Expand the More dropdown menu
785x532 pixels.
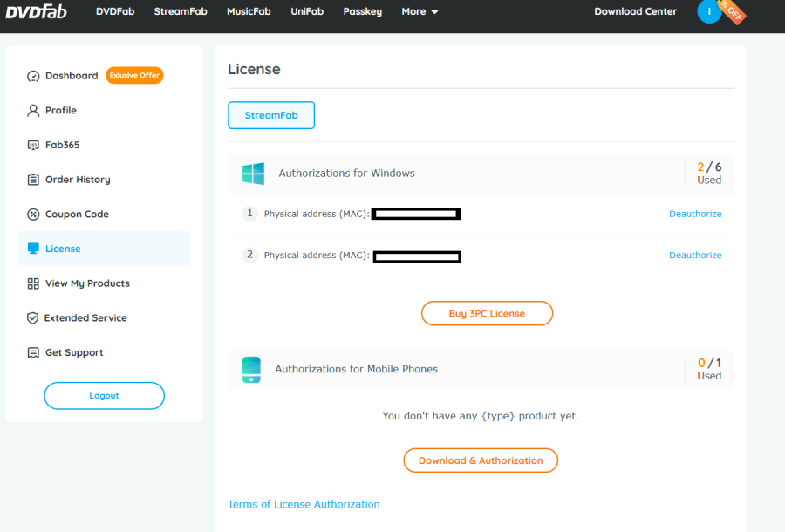pos(420,12)
